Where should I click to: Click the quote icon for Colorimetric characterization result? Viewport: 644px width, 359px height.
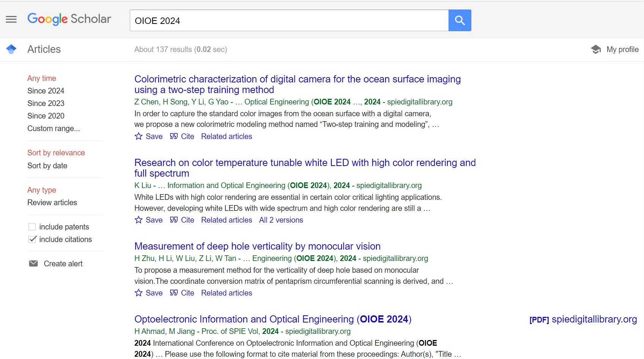click(174, 136)
